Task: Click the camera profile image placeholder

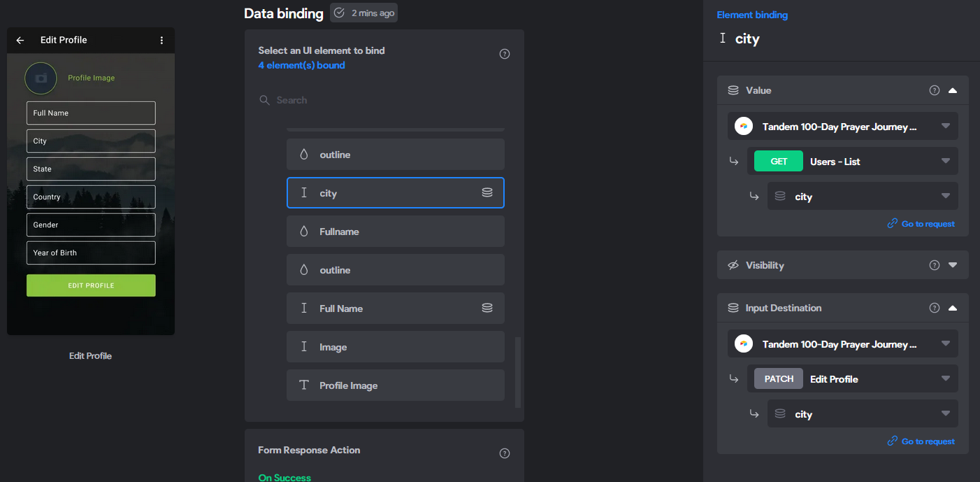Action: tap(41, 78)
